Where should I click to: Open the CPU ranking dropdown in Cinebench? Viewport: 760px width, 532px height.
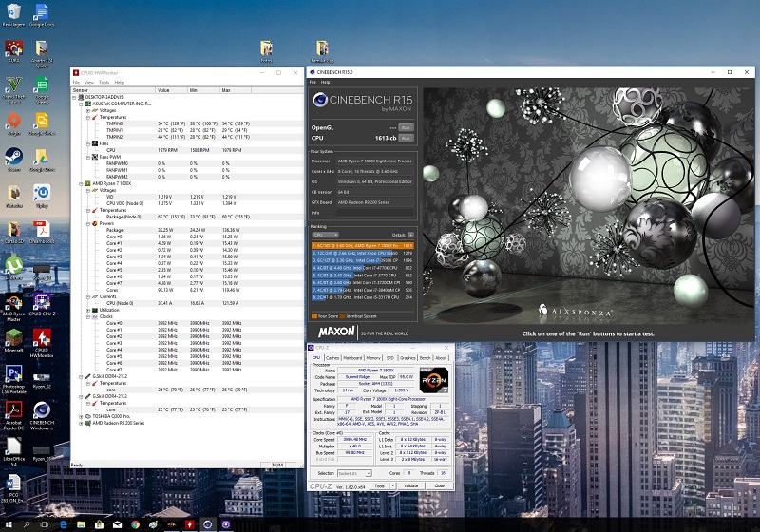[x=325, y=235]
